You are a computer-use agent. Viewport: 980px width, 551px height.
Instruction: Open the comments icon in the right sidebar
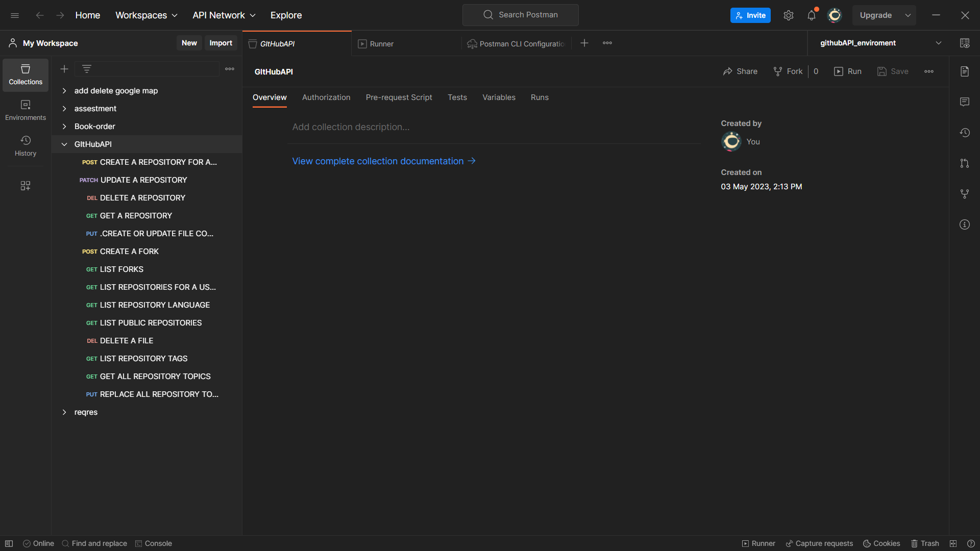[965, 102]
